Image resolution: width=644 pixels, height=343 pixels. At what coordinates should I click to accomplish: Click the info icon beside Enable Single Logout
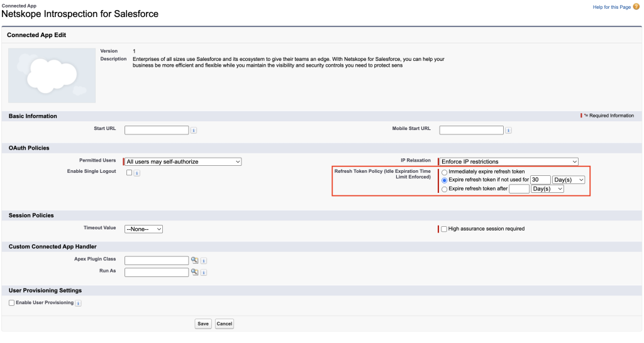point(136,173)
